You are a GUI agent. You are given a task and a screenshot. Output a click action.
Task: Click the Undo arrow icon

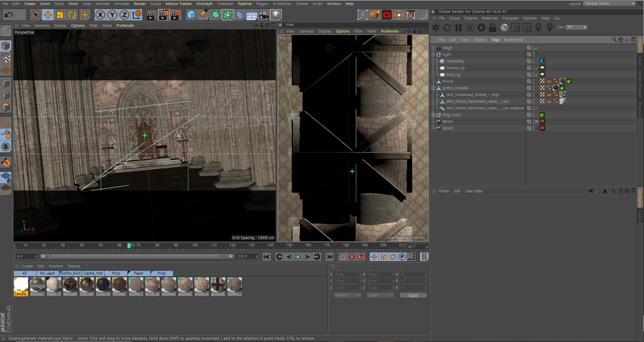coord(9,15)
